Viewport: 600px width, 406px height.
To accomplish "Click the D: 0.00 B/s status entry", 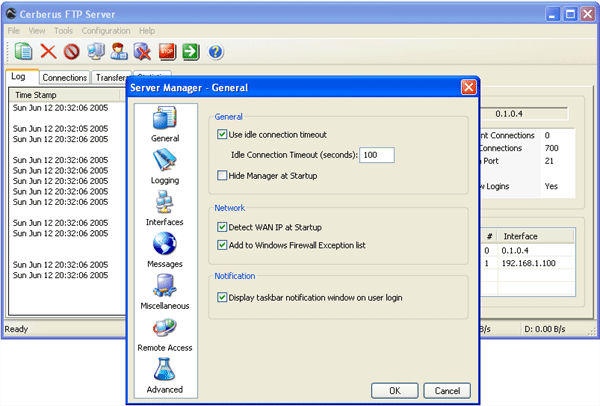I will (545, 329).
